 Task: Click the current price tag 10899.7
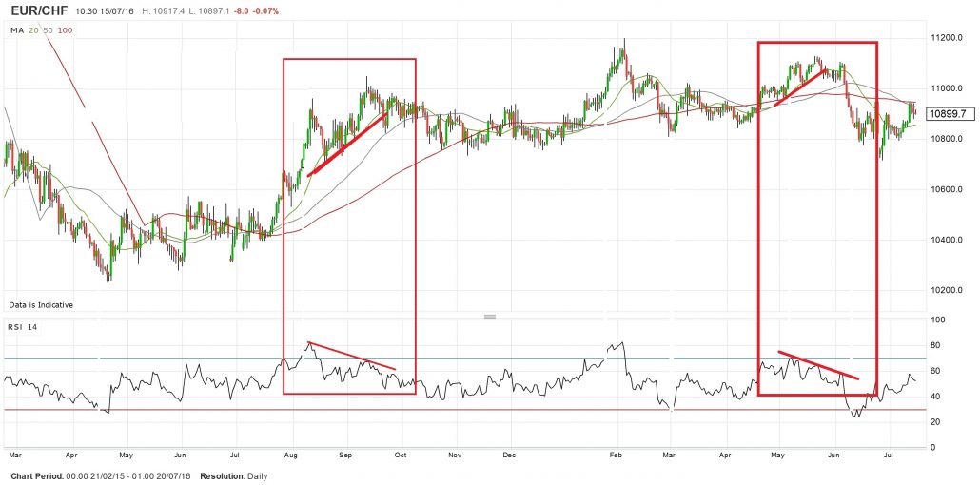pyautogui.click(x=948, y=114)
